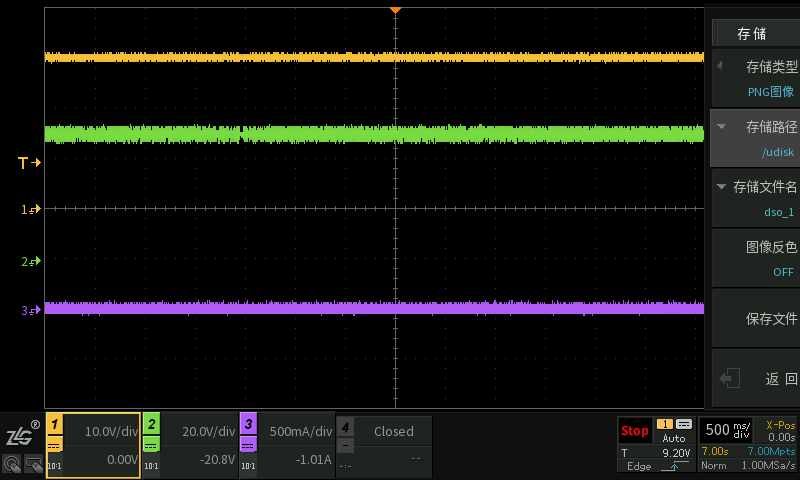
Task: Click the rising edge trigger slope icon
Action: point(674,466)
